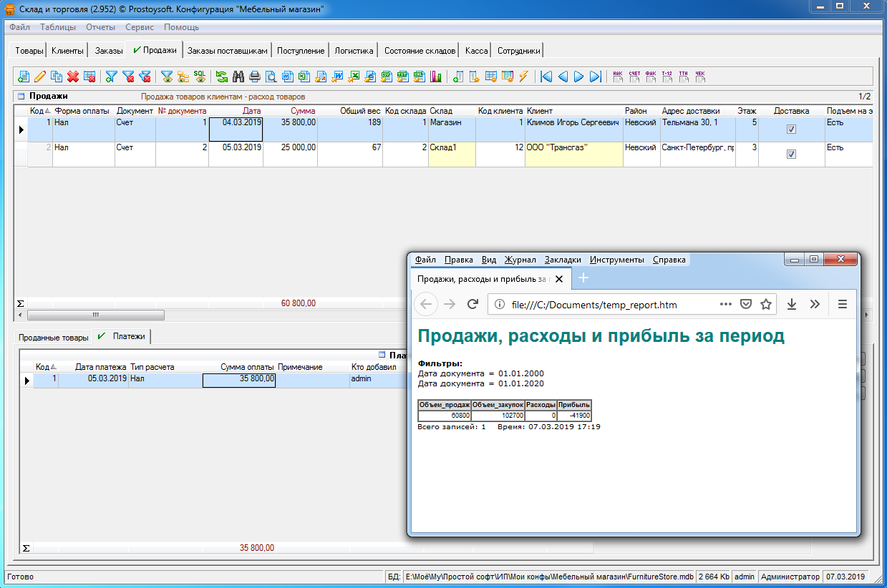Expand browser toolbar overflow chevron
This screenshot has height=588, width=887.
click(815, 304)
